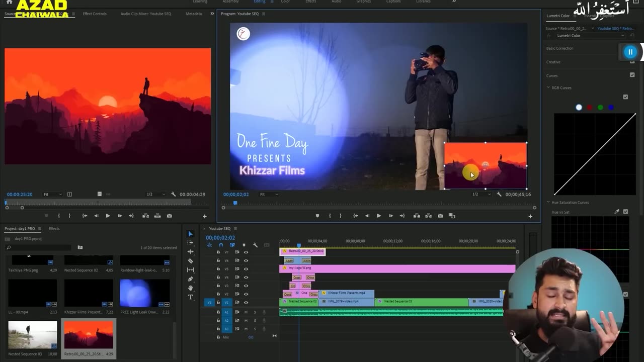Play the Program monitor sequence

tap(379, 216)
